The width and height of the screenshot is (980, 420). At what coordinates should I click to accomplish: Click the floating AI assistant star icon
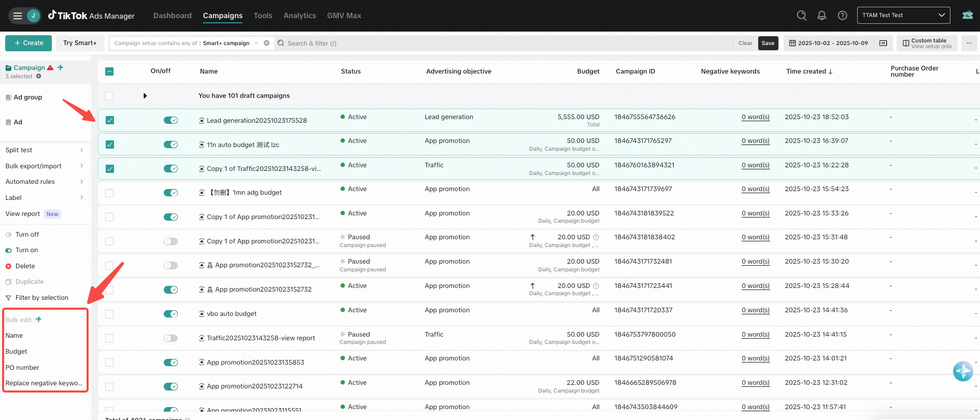(x=962, y=371)
